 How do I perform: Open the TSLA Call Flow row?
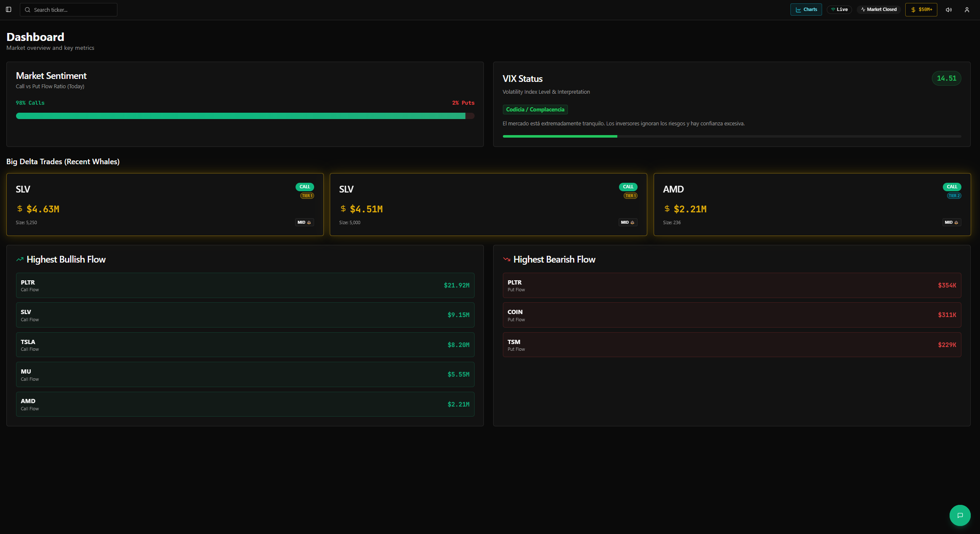[245, 345]
